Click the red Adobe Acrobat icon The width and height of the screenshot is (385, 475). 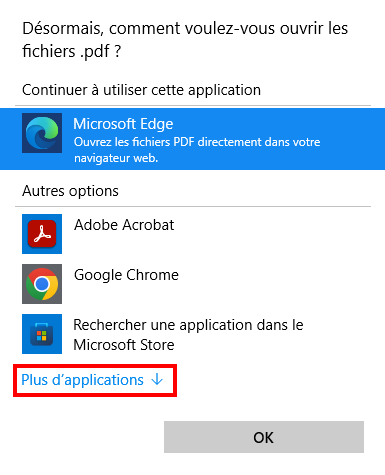(42, 234)
